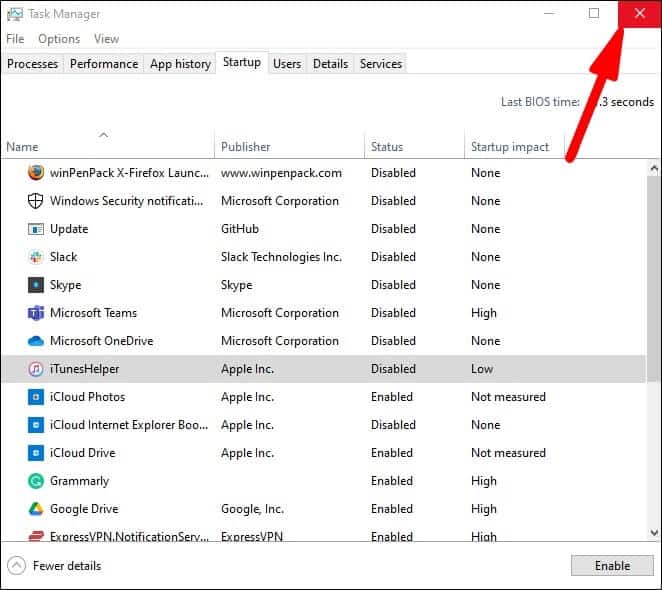662x590 pixels.
Task: Minimize the Task Manager window
Action: pos(549,14)
